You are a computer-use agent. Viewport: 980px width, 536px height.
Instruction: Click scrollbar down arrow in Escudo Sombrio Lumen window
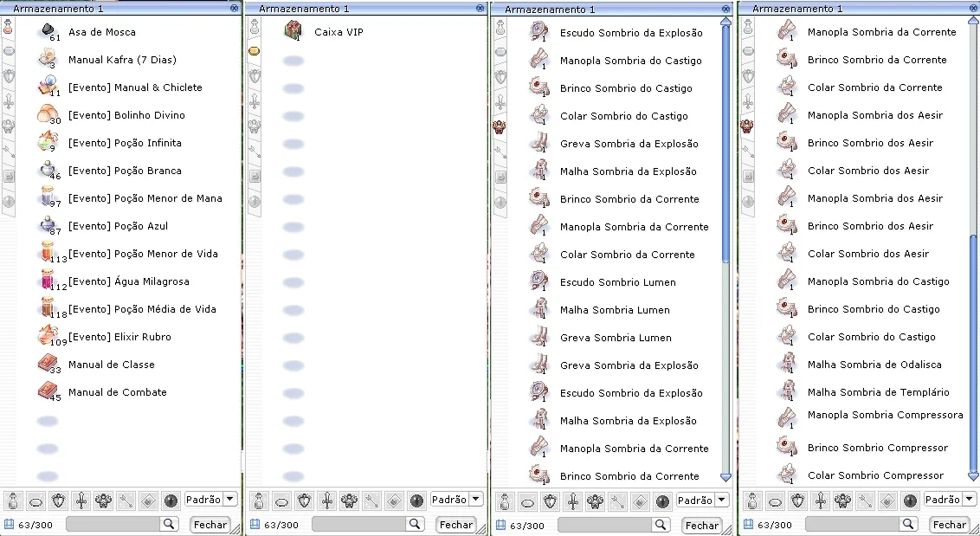coord(725,477)
